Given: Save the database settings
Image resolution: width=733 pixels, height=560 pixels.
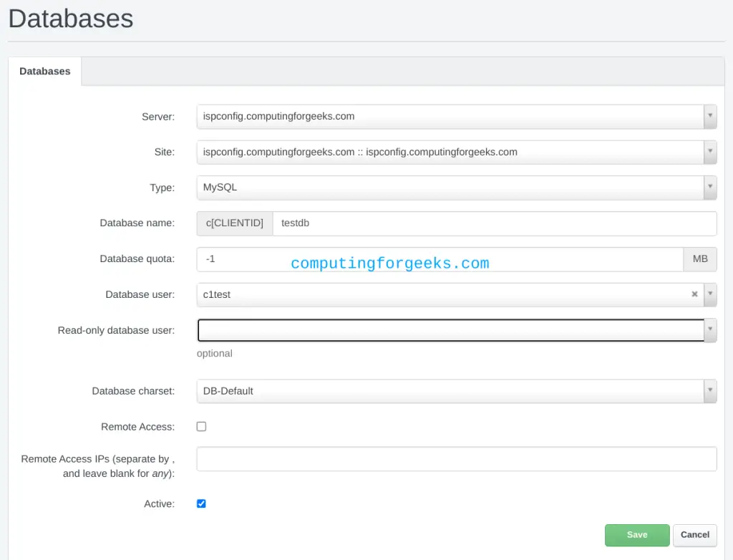Looking at the screenshot, I should click(637, 535).
